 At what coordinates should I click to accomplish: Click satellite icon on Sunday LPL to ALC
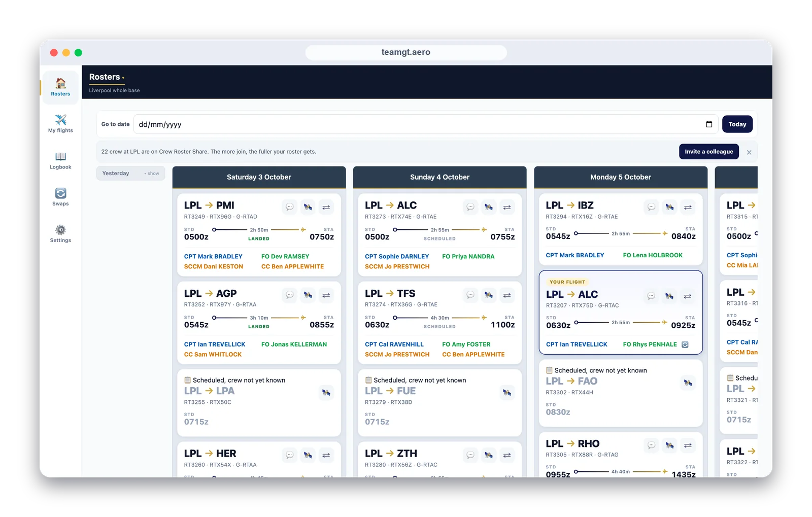tap(489, 207)
